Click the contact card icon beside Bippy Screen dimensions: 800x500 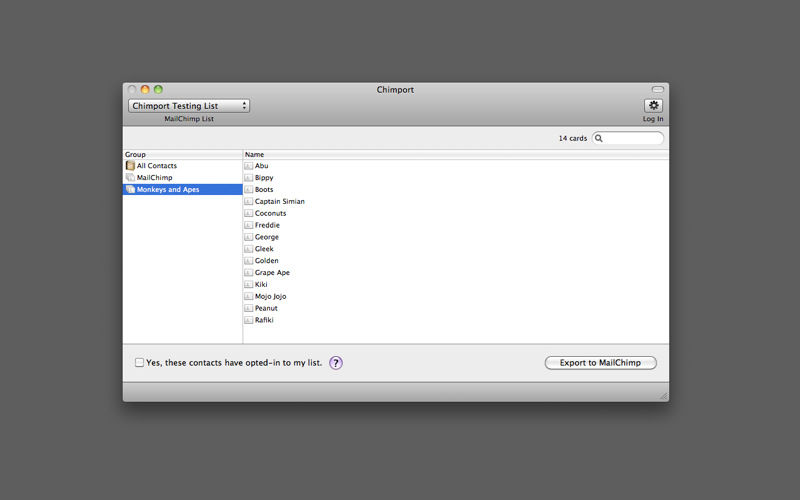[x=248, y=178]
